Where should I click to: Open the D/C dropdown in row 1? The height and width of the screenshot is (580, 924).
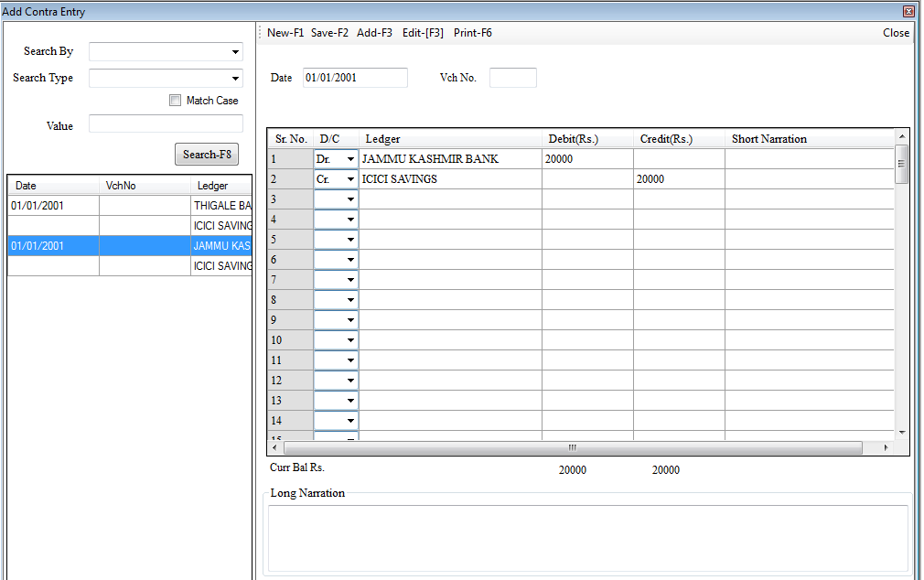pyautogui.click(x=350, y=159)
